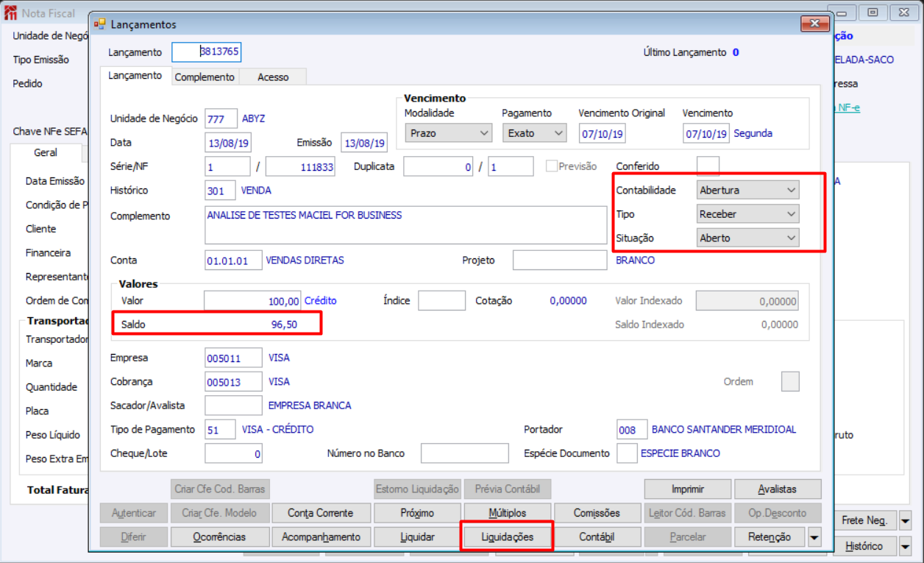This screenshot has height=563, width=924.
Task: Click the Múltiplos button
Action: 507,513
